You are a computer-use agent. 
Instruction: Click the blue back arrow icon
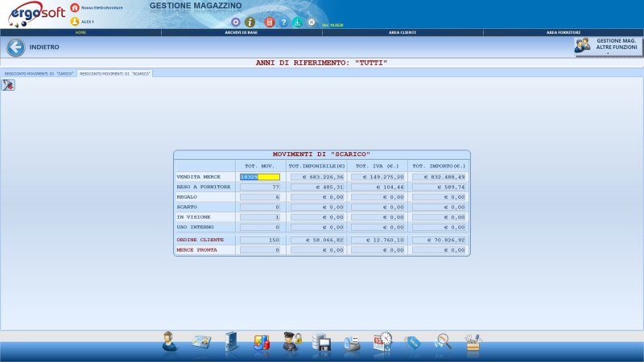[15, 47]
